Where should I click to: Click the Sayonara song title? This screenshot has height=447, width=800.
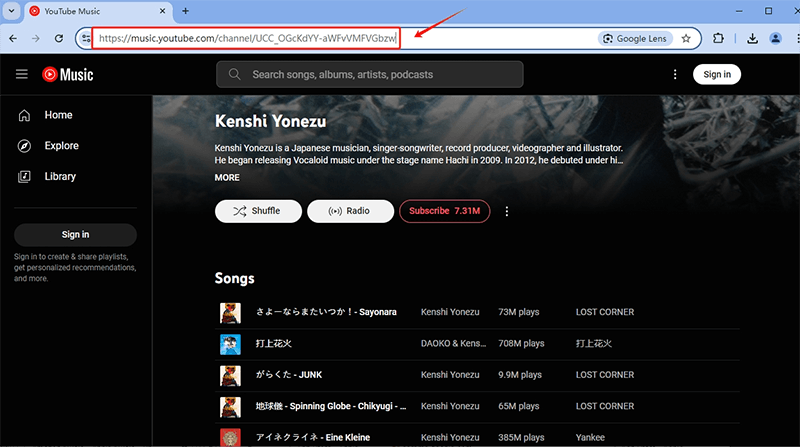326,312
